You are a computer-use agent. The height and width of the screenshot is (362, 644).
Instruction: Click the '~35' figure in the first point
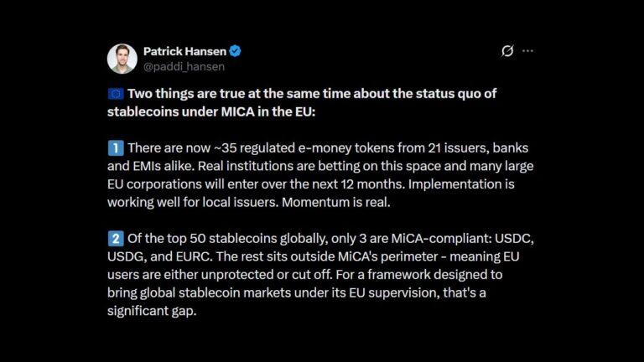(225, 148)
